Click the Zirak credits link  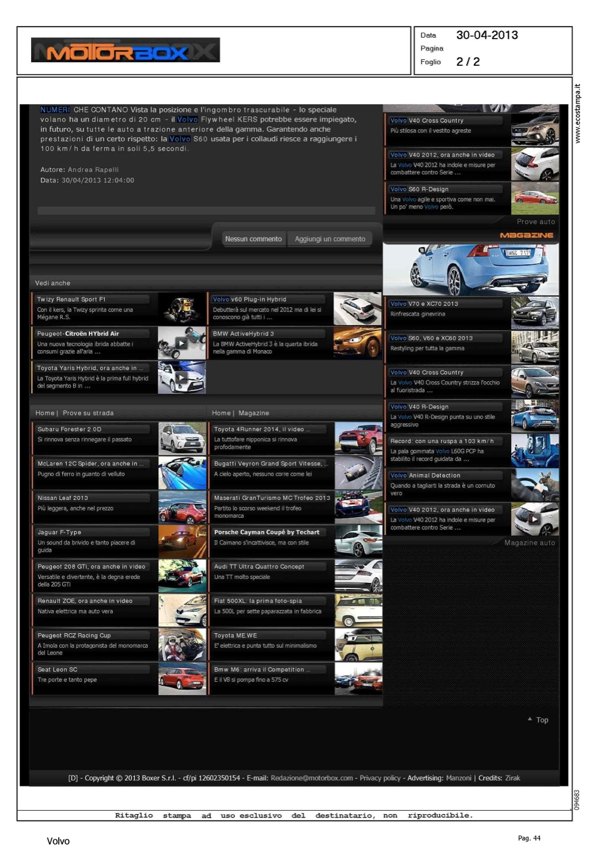coord(512,778)
